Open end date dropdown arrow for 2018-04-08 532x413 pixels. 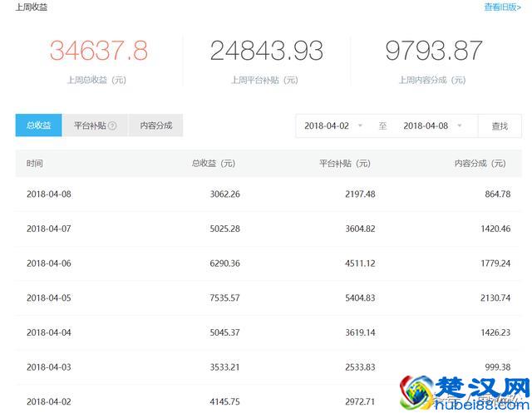coord(460,125)
